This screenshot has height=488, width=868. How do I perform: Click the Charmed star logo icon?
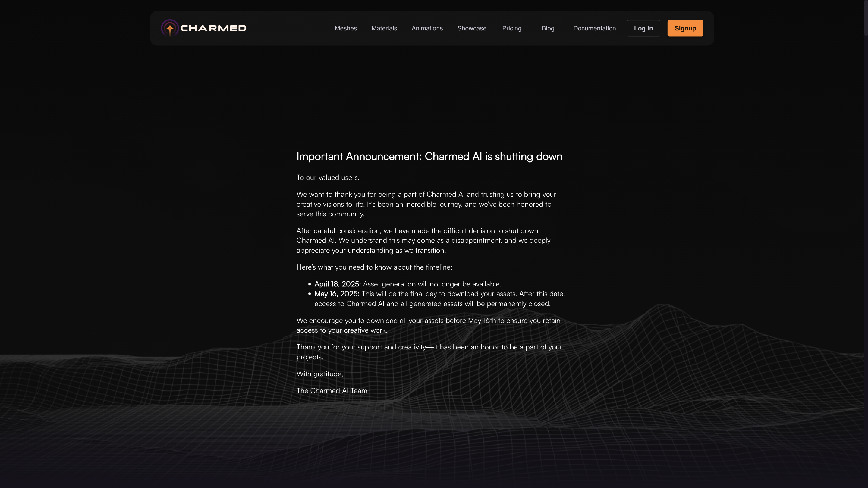[x=170, y=28]
